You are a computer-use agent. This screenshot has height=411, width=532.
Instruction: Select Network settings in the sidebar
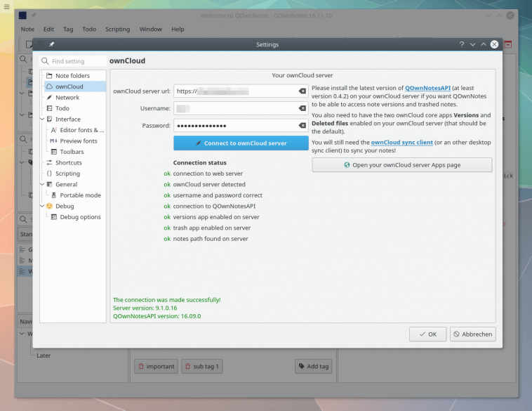tap(67, 98)
